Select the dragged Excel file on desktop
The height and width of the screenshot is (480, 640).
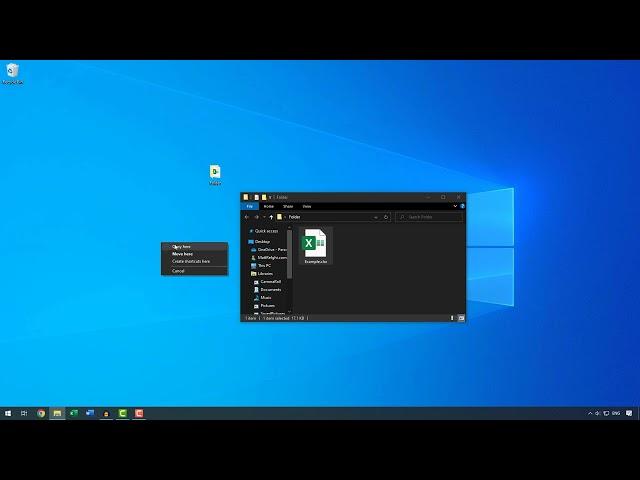coord(215,175)
